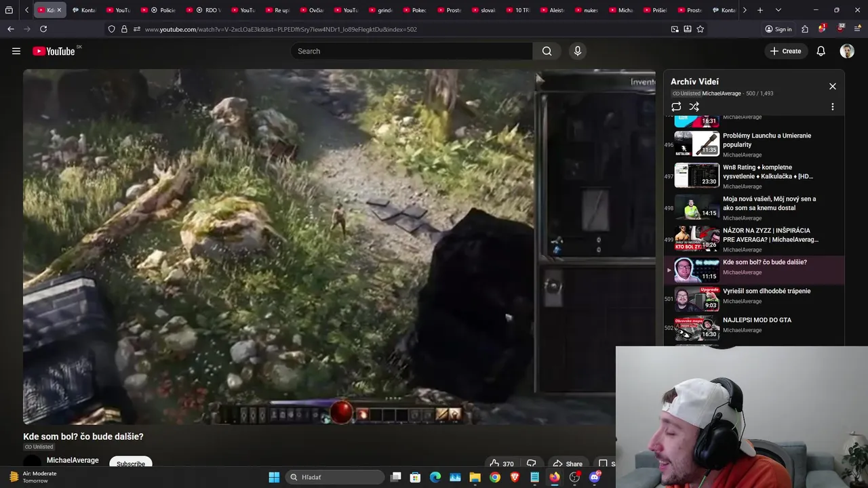Open the account avatar menu
868x488 pixels.
(x=847, y=51)
